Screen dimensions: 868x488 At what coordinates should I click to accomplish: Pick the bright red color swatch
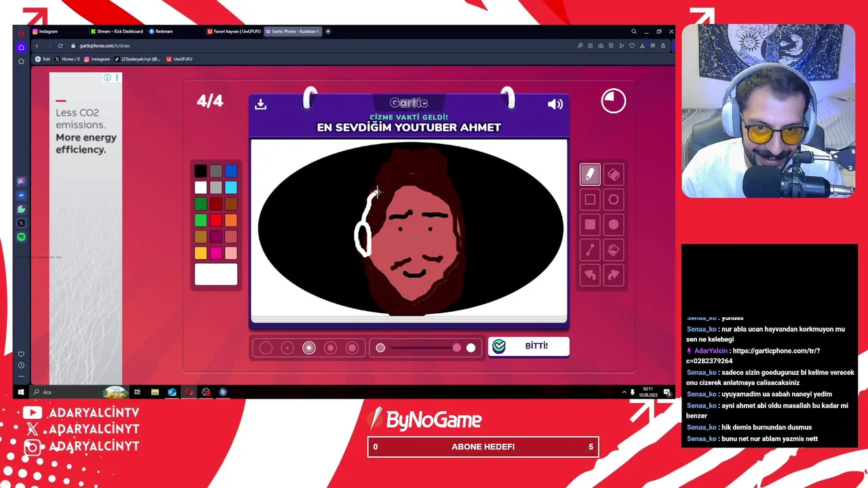coord(216,220)
